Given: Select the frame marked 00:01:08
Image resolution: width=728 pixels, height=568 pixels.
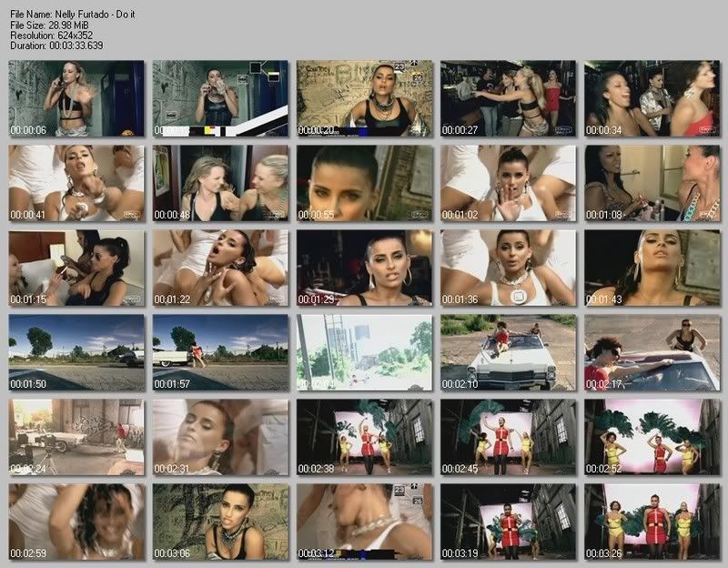Looking at the screenshot, I should click(652, 184).
